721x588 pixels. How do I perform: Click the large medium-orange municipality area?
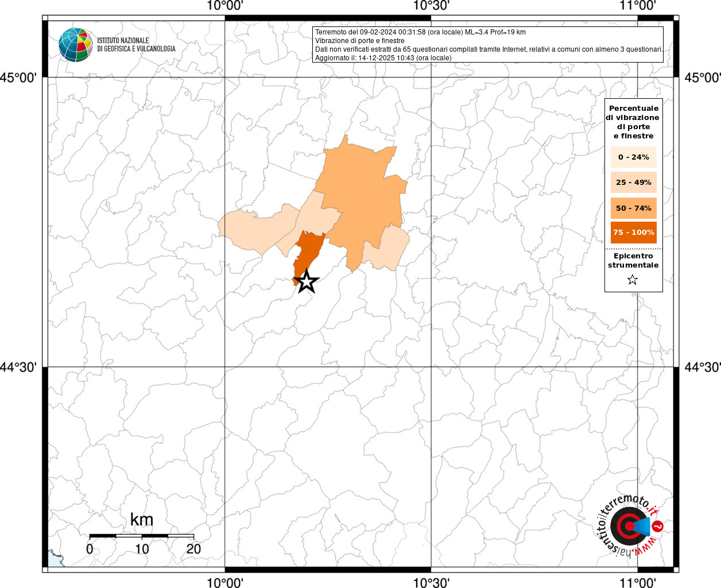click(x=362, y=195)
